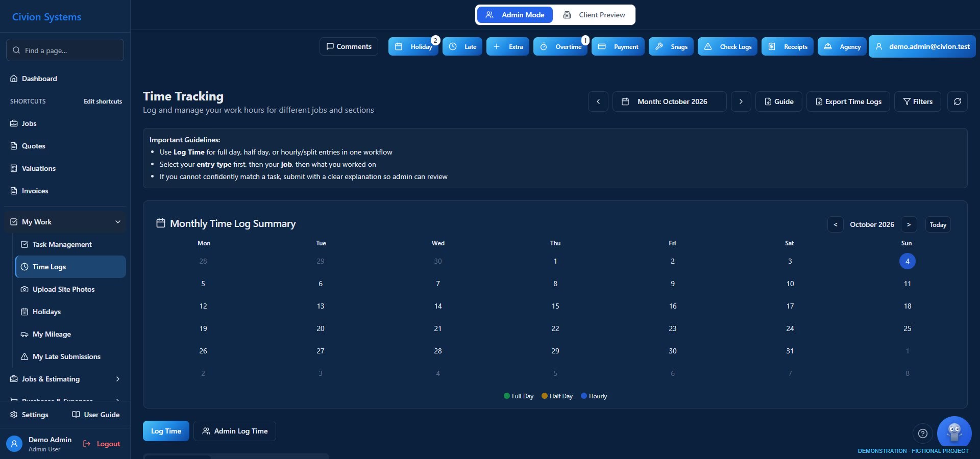The width and height of the screenshot is (980, 459).
Task: Open Upload Site Photos page
Action: (70, 289)
